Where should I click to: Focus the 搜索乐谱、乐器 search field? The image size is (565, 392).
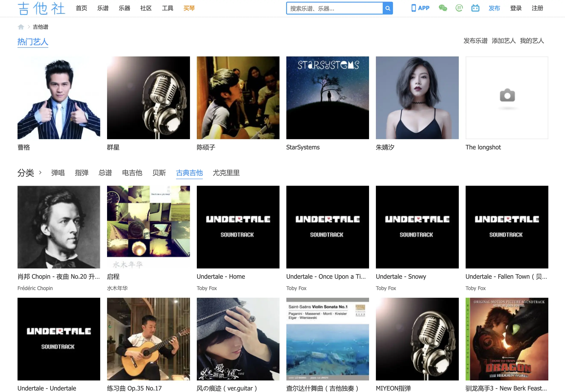coord(335,8)
